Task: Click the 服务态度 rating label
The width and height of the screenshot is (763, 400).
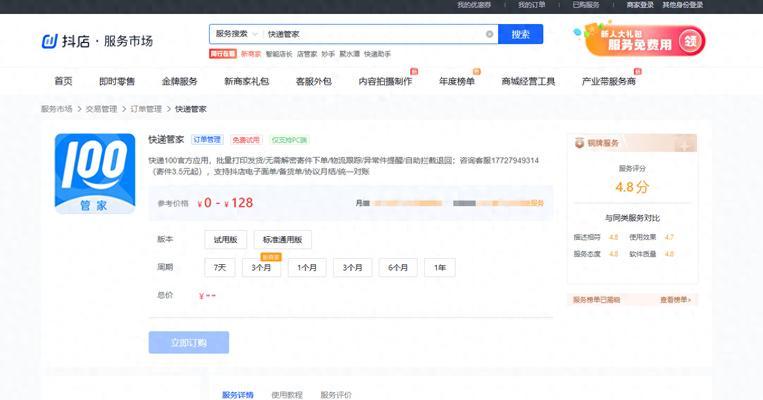Action: 587,254
